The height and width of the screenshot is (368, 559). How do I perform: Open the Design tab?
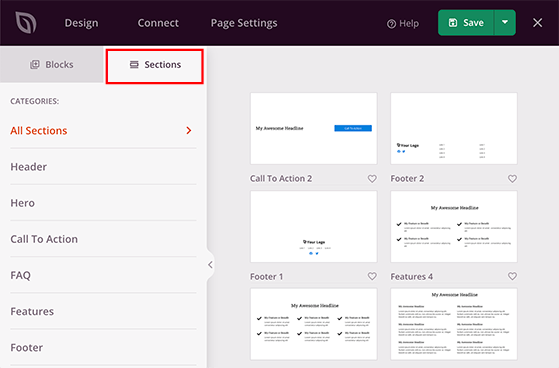(x=81, y=23)
